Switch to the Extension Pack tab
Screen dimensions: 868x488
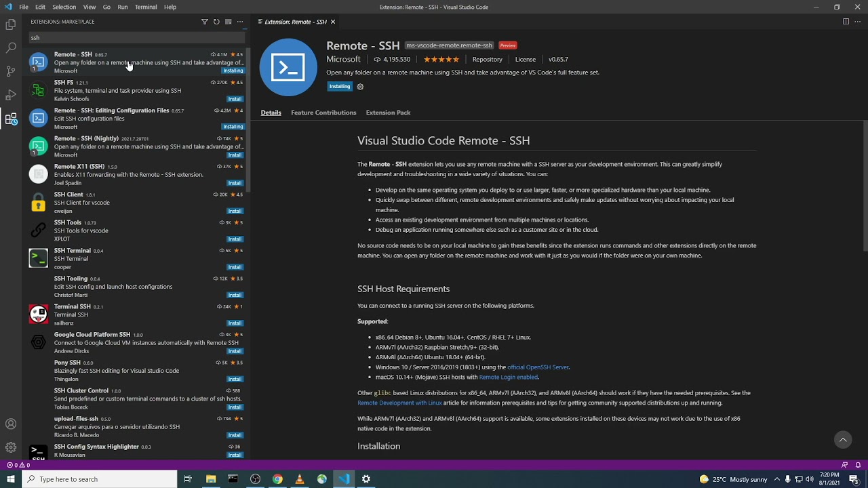click(x=388, y=113)
